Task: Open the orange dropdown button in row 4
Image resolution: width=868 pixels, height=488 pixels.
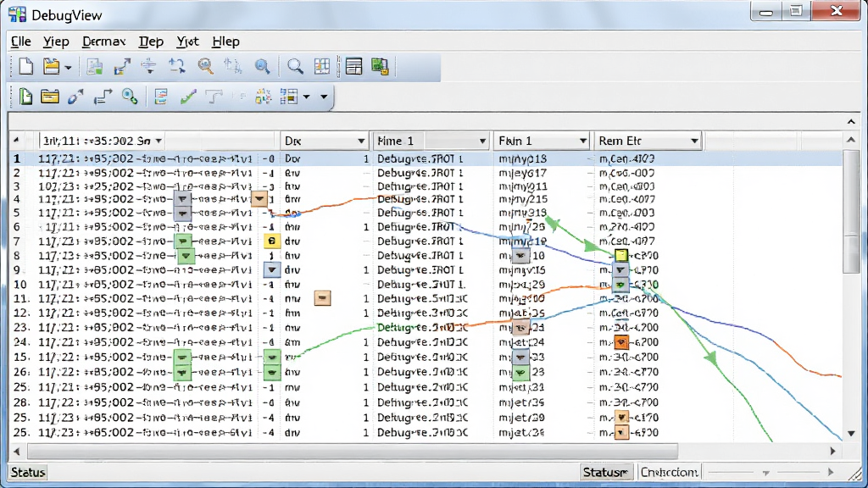Action: pyautogui.click(x=259, y=198)
